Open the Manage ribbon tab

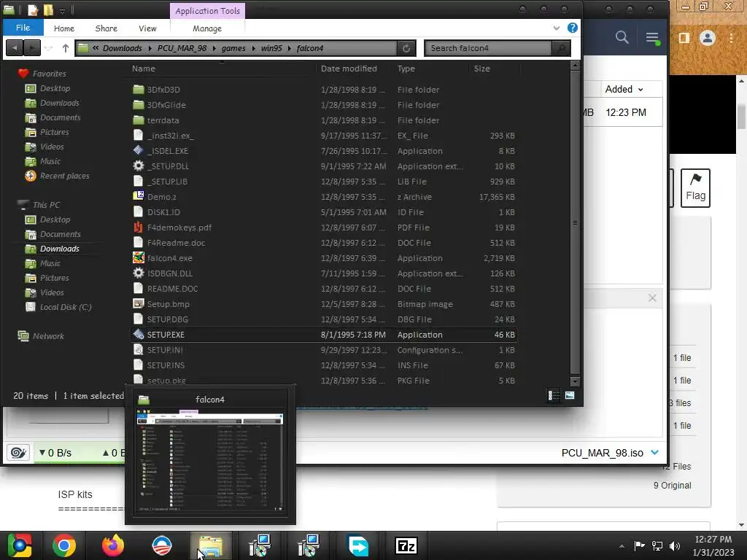206,28
